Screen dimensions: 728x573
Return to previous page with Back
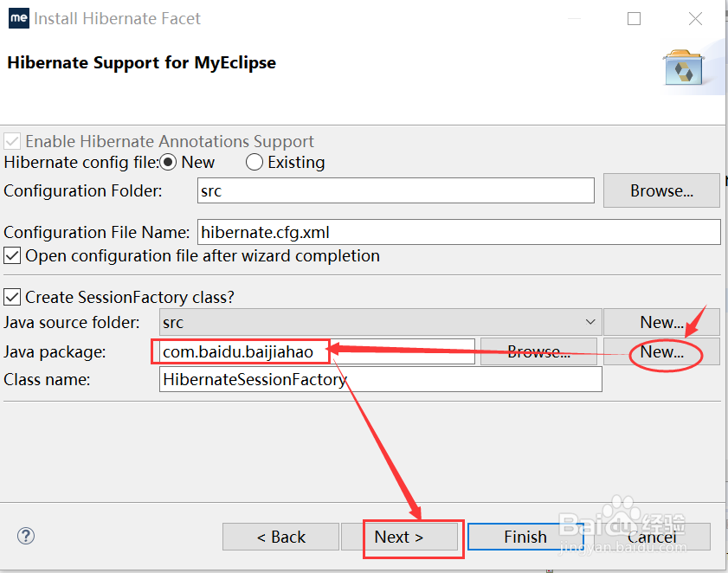(280, 537)
